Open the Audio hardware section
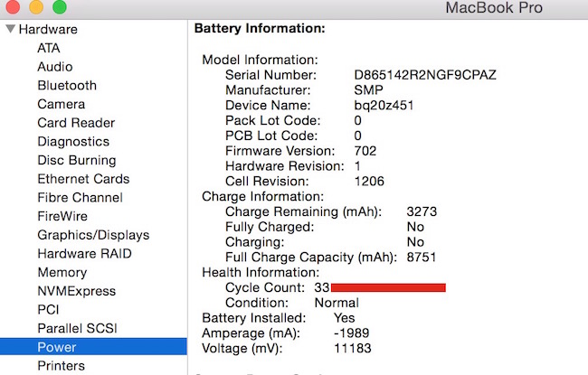 pos(55,67)
